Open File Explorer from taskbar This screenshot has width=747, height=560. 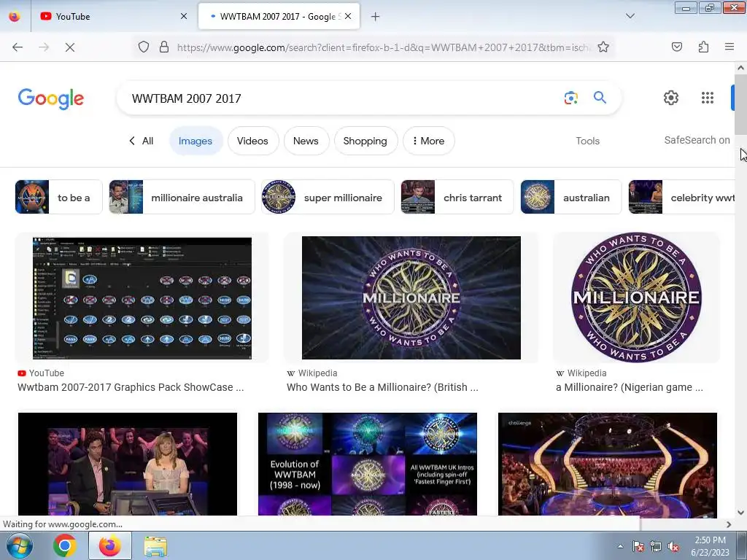(x=155, y=545)
